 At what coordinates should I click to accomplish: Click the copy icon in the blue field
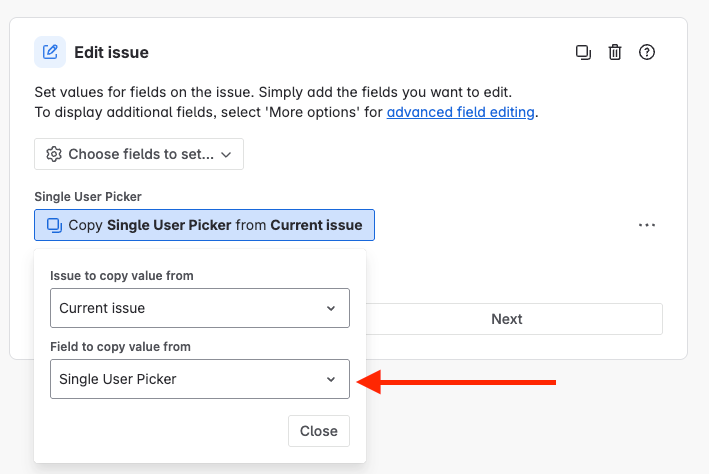click(x=55, y=225)
